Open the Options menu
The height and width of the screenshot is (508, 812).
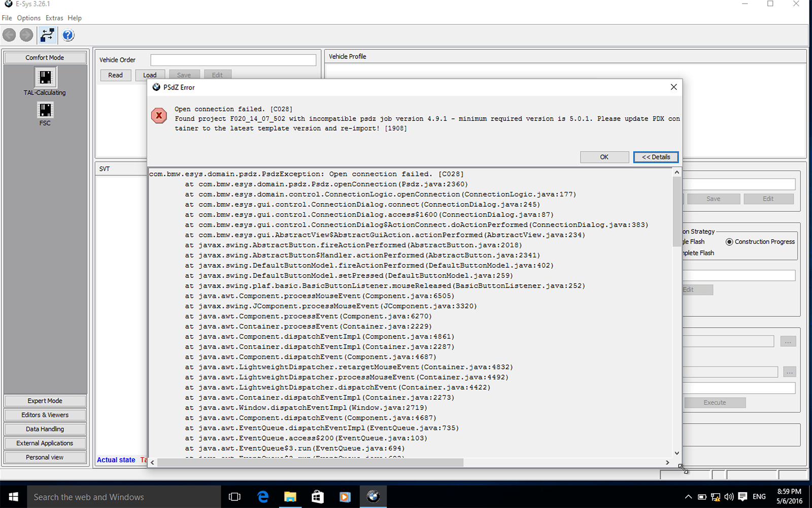(29, 18)
